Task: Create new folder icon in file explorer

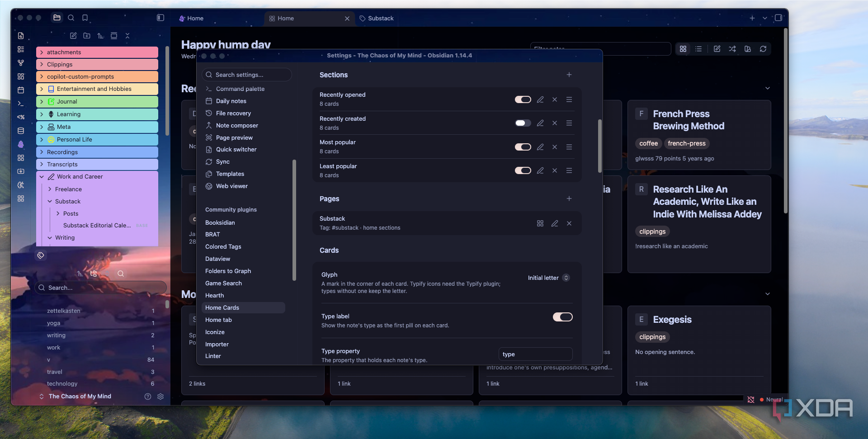Action: [x=87, y=36]
